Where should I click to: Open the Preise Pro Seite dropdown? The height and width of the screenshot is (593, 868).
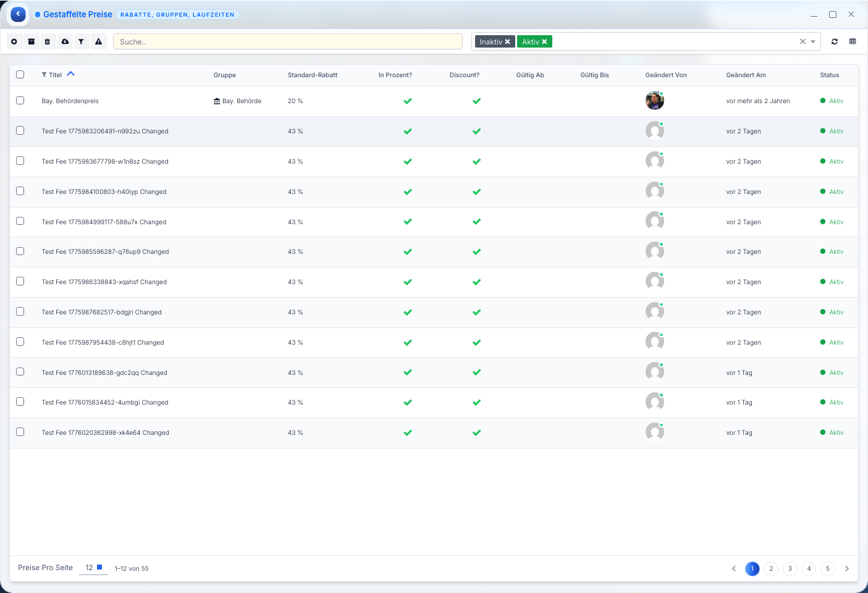pos(93,568)
